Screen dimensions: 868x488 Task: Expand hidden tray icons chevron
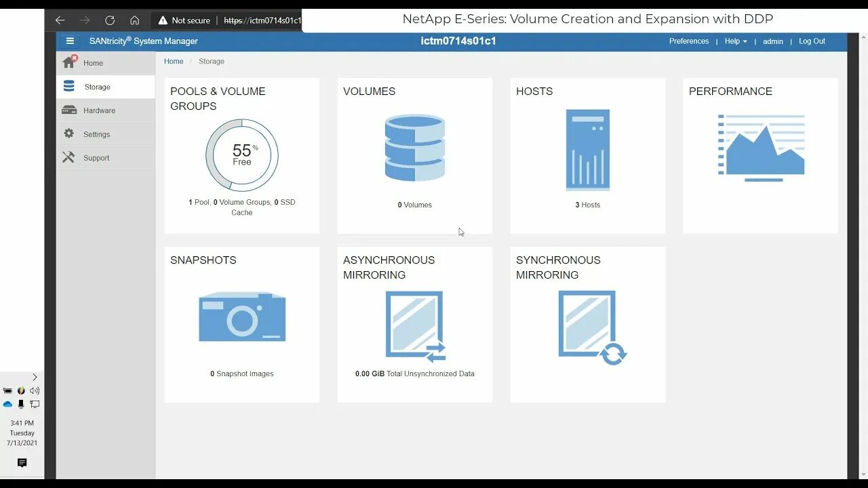coord(35,378)
